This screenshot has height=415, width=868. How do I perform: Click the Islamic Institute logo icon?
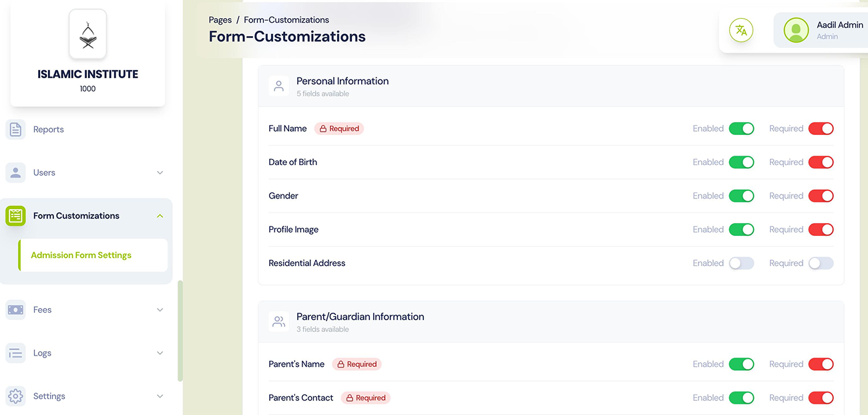[87, 34]
